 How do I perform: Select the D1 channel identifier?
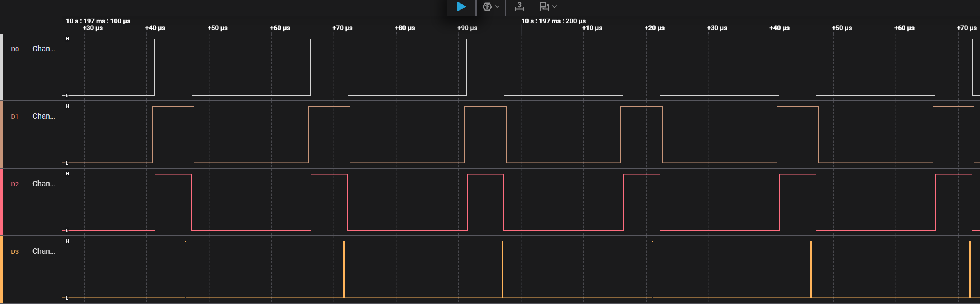click(x=15, y=117)
